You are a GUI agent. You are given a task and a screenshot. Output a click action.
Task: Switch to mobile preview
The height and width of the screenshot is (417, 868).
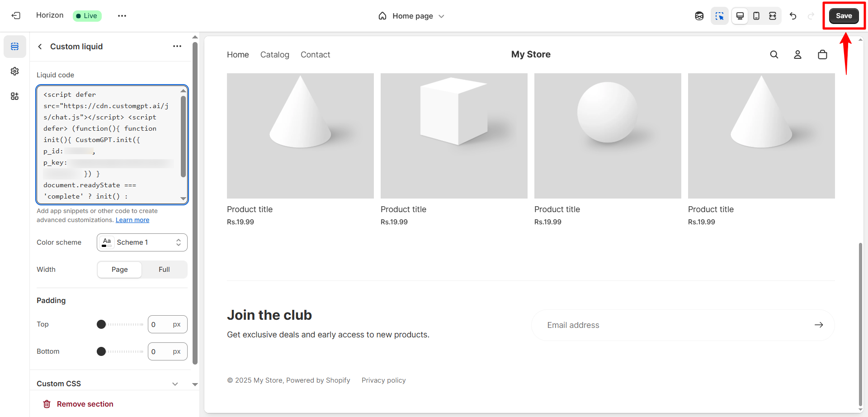(x=756, y=16)
